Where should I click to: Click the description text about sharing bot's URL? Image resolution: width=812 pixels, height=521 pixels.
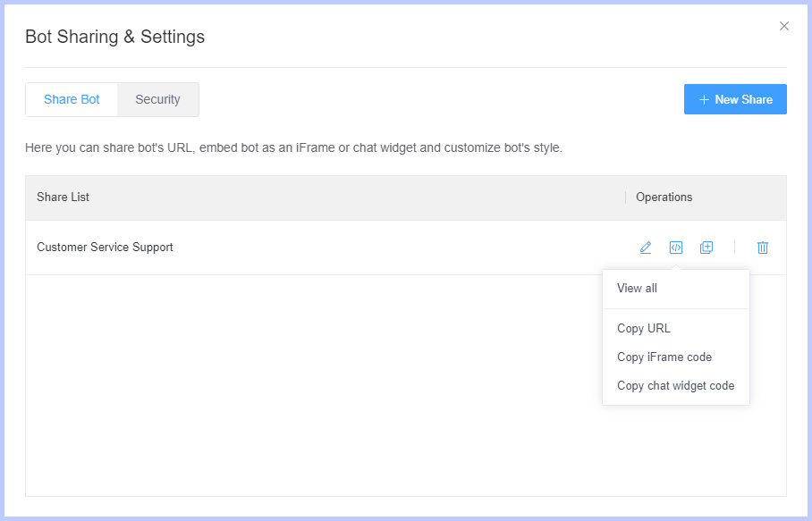pyautogui.click(x=293, y=147)
